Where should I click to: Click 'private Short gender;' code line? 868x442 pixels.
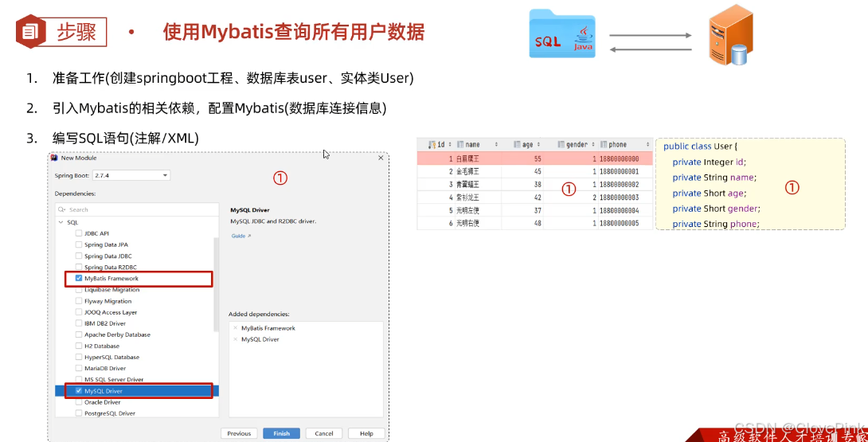click(x=717, y=209)
